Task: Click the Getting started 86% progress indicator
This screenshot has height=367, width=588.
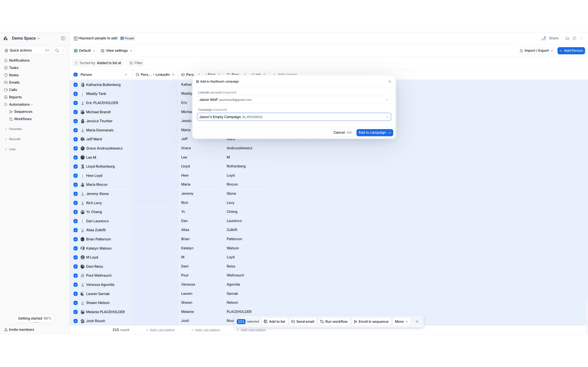Action: pyautogui.click(x=35, y=318)
